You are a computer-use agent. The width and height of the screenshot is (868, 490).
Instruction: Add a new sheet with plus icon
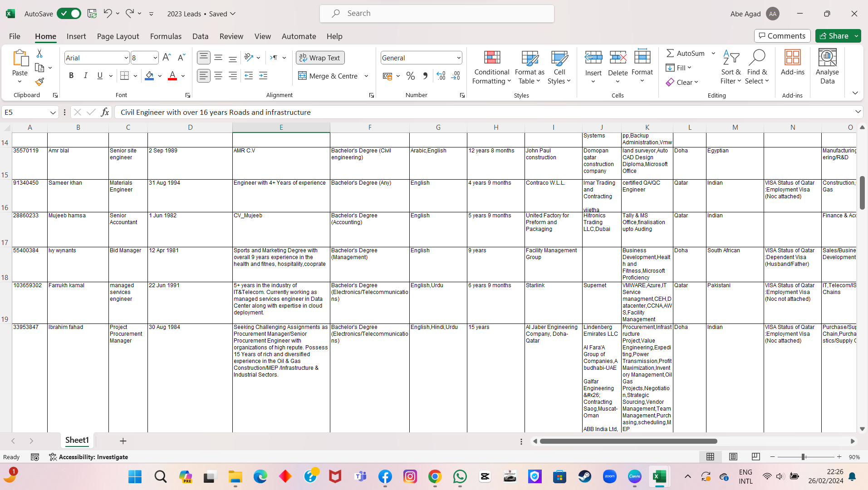123,441
